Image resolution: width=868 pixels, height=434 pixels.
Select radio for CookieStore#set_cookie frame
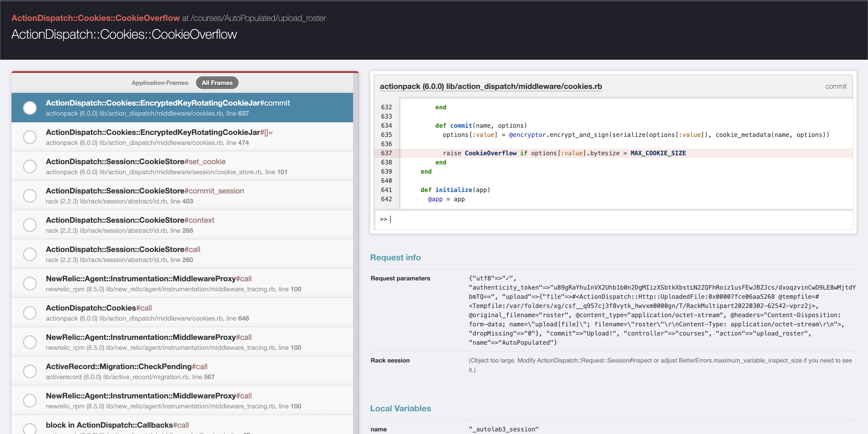click(30, 166)
